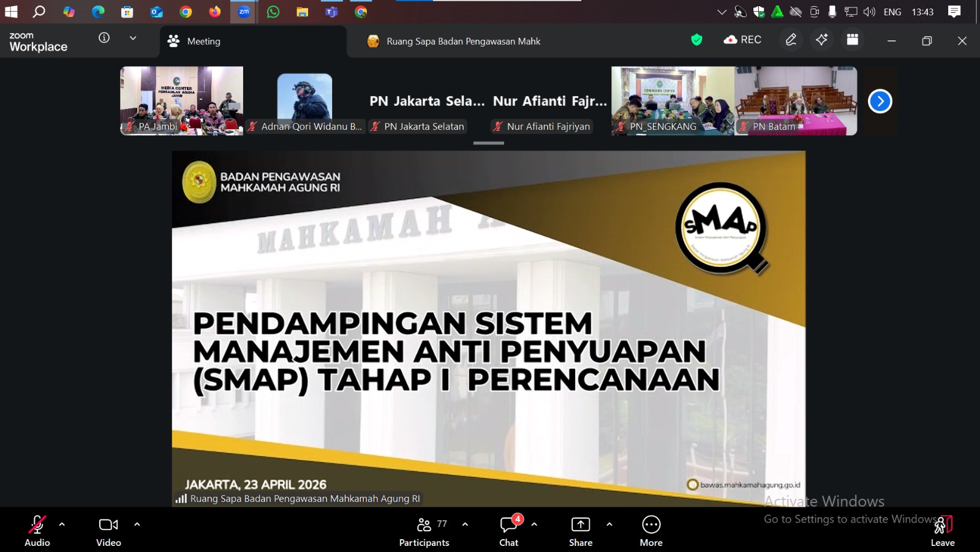Expand the participants options arrow

(x=466, y=524)
